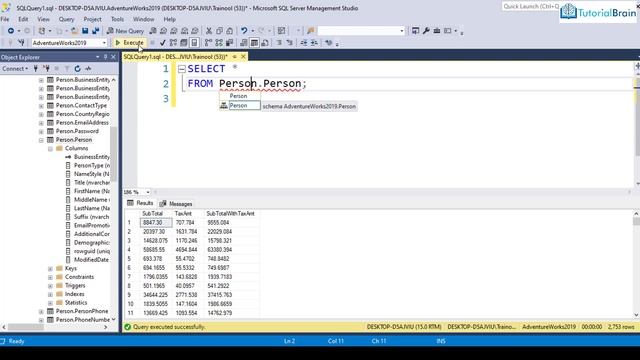Screen dimensions: 640x360
Task: Click Comment out selected lines icon
Action: (279, 42)
